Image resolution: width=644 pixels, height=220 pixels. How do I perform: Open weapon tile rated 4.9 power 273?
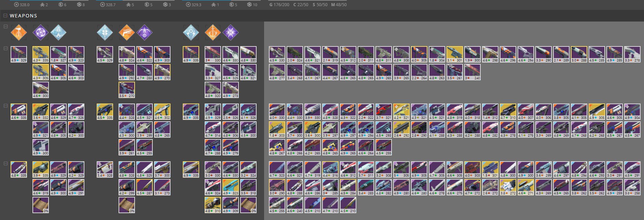(231, 90)
